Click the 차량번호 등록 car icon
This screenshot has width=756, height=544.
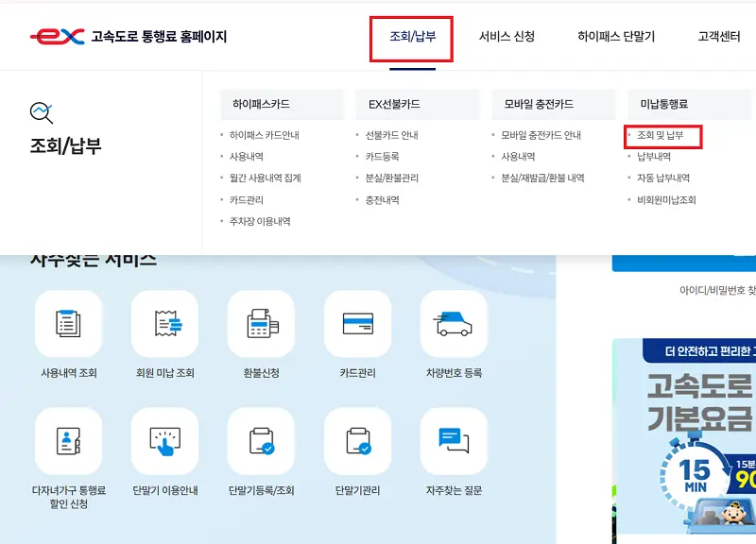454,324
